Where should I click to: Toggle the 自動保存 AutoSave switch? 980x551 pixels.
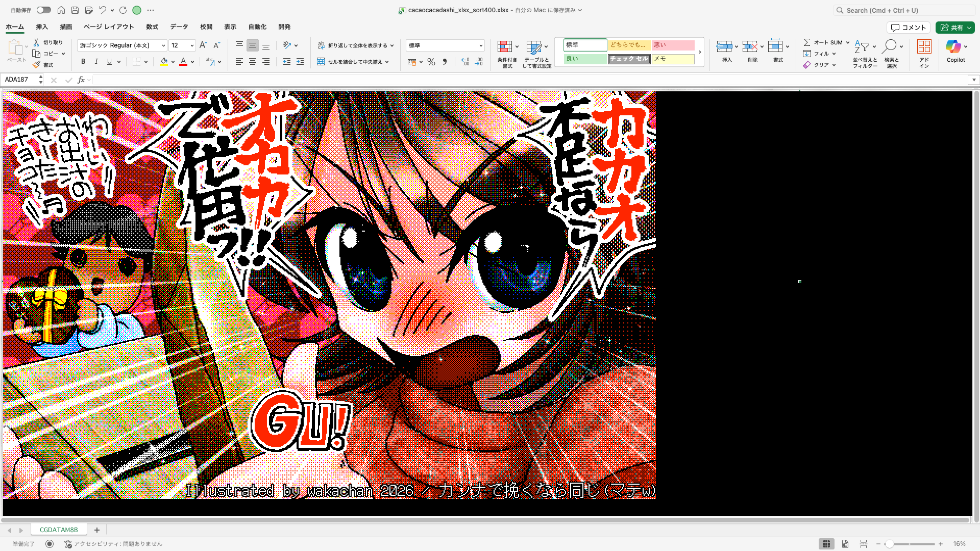point(43,10)
